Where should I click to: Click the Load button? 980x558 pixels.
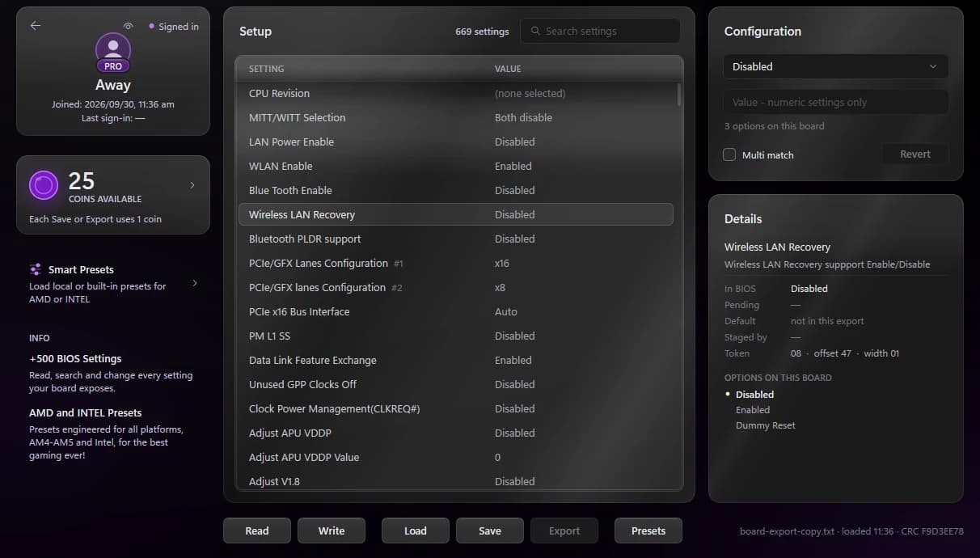tap(416, 531)
